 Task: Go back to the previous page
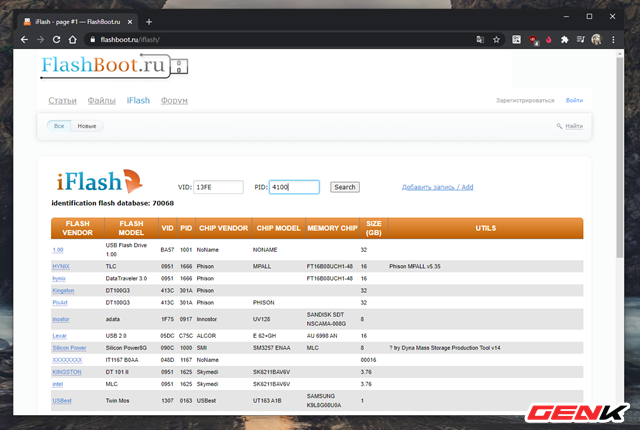(x=24, y=40)
